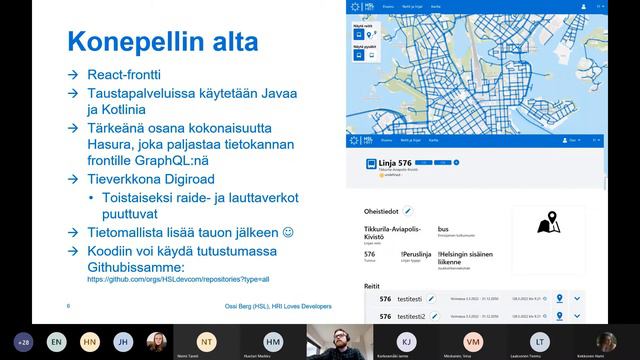Select the last participant photo tile on the right
The width and height of the screenshot is (640, 360).
(x=606, y=342)
